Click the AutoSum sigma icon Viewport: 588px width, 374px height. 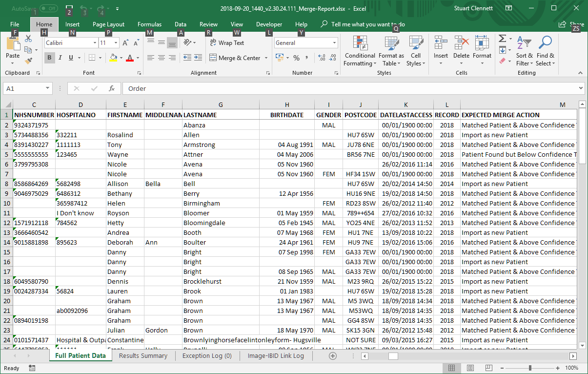tap(502, 39)
